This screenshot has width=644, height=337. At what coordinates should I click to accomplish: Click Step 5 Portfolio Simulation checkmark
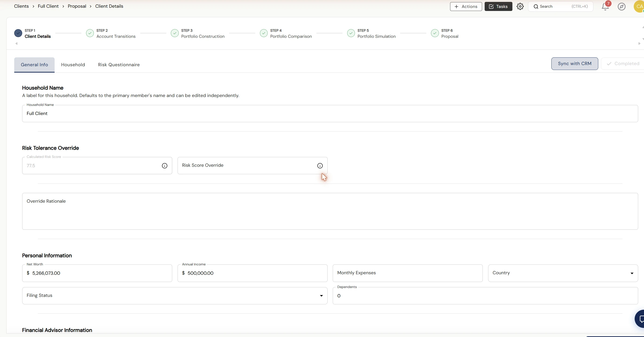(x=351, y=33)
